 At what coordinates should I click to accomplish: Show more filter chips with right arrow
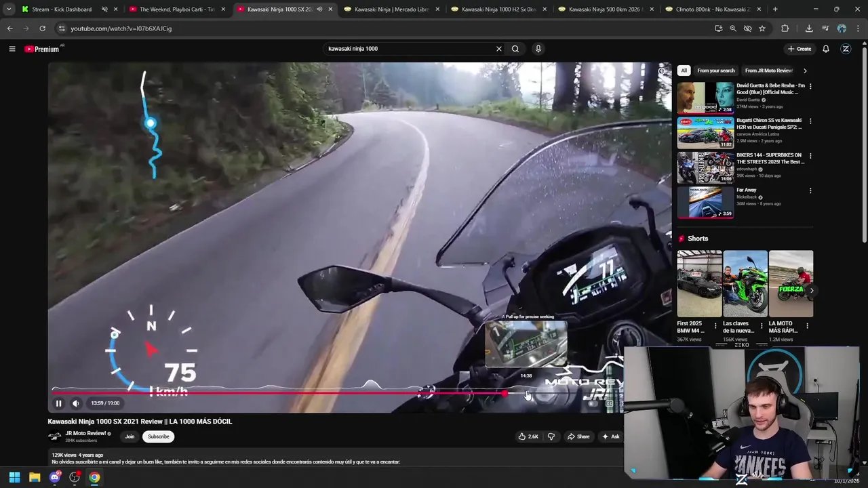[x=805, y=70]
